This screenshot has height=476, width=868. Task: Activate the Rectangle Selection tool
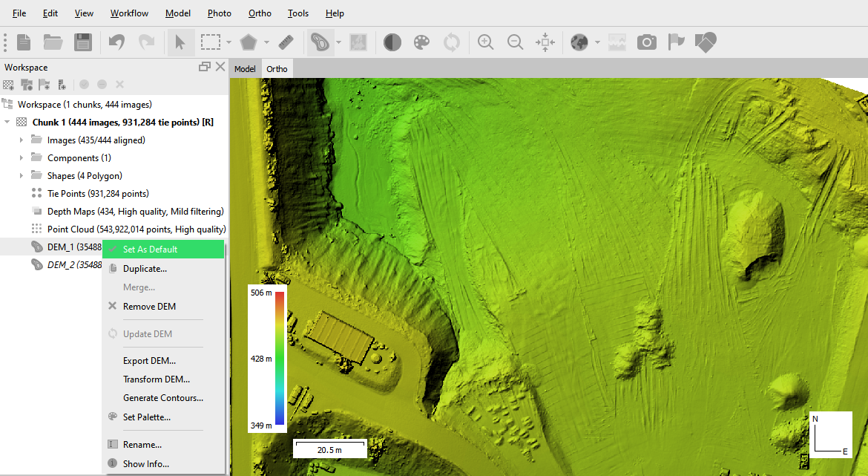pyautogui.click(x=211, y=42)
